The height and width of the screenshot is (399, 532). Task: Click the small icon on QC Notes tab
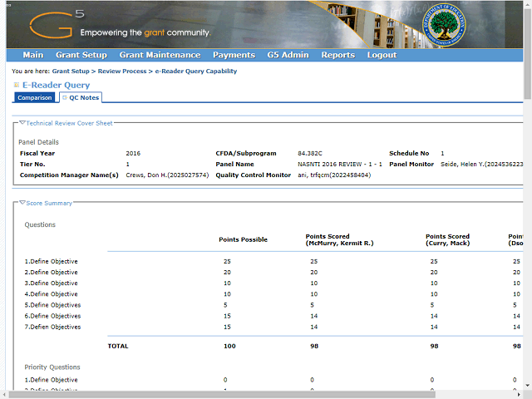point(65,97)
